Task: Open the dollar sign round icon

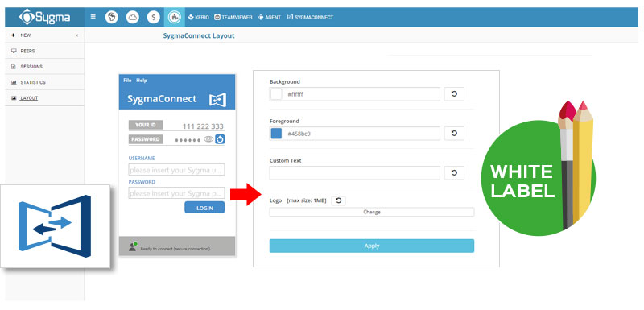Action: (154, 17)
